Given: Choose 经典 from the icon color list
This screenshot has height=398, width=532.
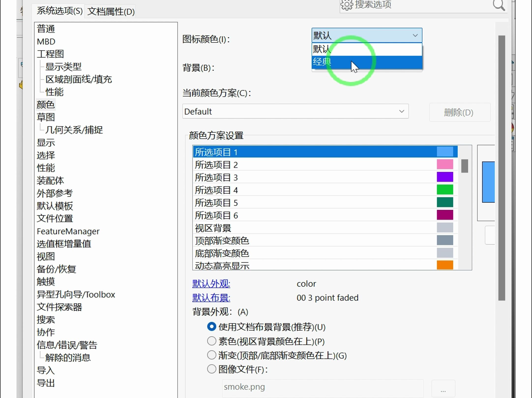Looking at the screenshot, I should click(367, 62).
